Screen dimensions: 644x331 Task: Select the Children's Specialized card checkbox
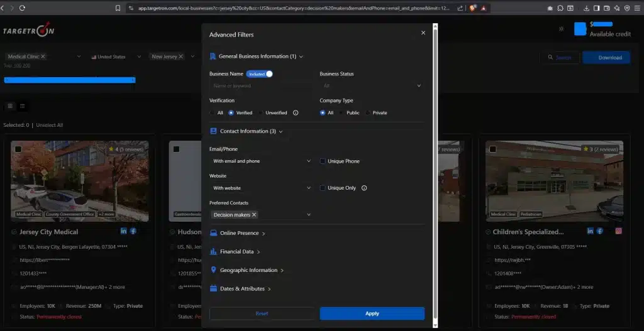tap(492, 149)
